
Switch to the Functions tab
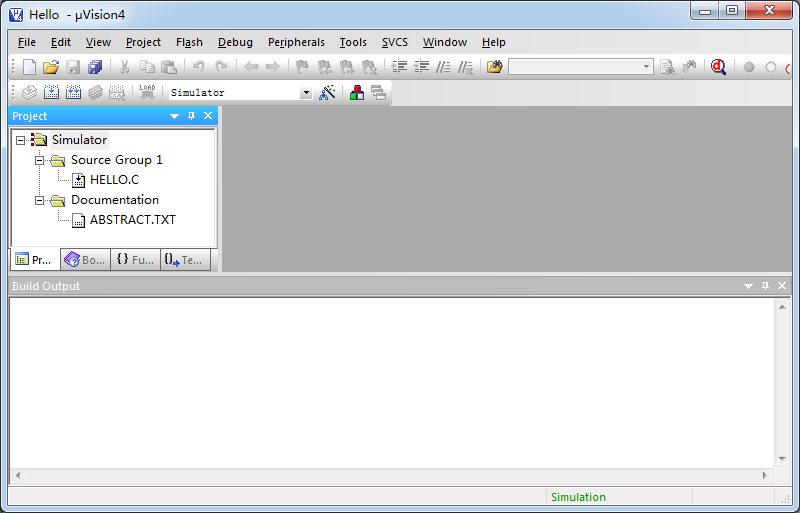(135, 260)
